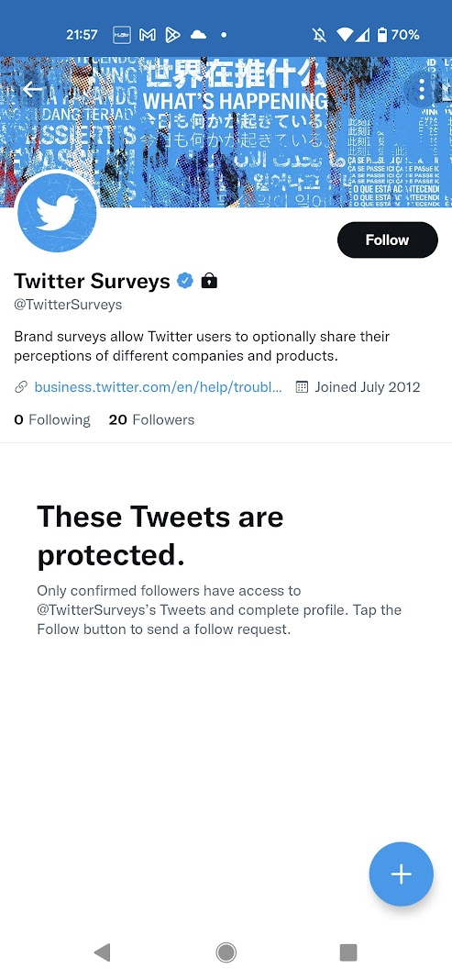Tap the back arrow on header
This screenshot has height=980, width=452.
(32, 90)
